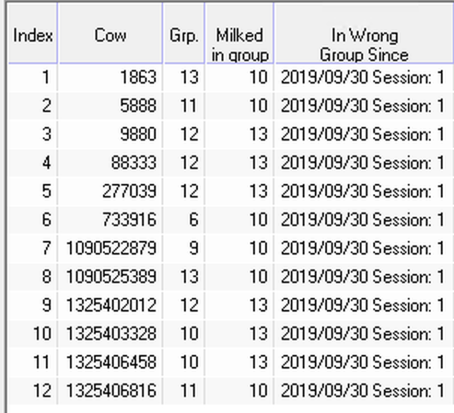
Task: Select cow 733916 cell
Action: 110,220
